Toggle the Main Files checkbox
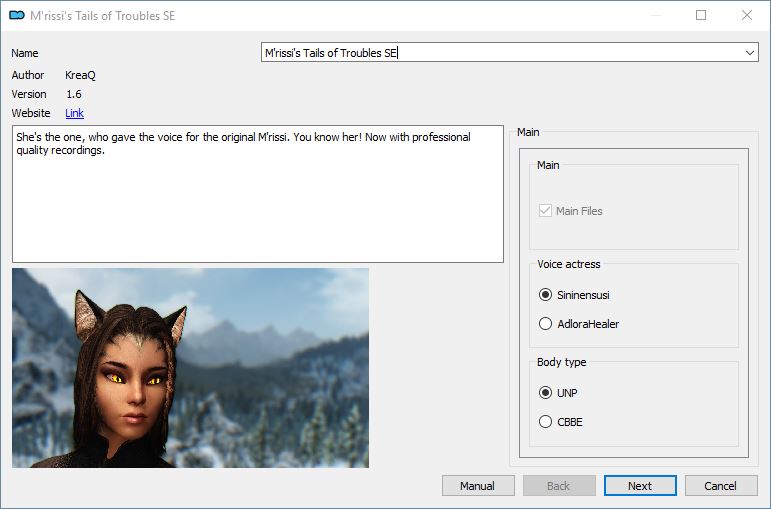This screenshot has width=771, height=509. point(545,211)
